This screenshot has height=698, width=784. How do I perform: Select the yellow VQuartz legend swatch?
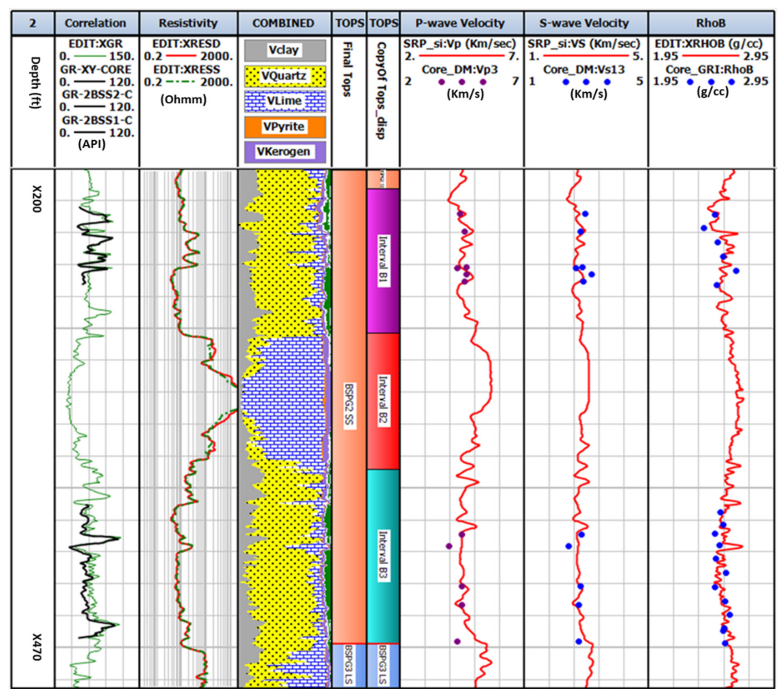(x=285, y=76)
